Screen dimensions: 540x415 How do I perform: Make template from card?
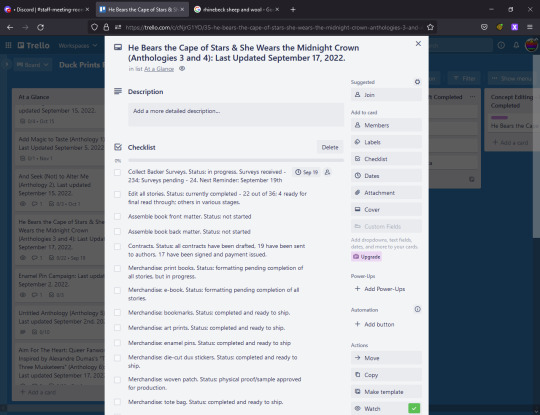click(386, 392)
